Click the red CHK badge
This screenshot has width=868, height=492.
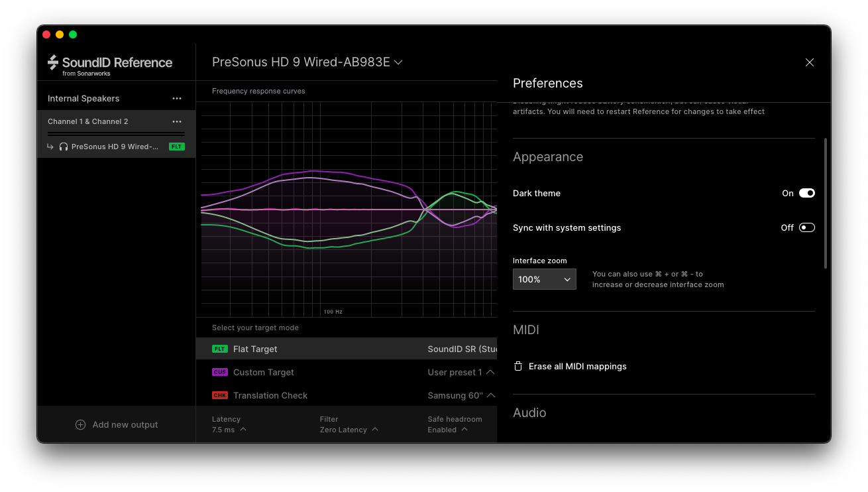(x=220, y=395)
